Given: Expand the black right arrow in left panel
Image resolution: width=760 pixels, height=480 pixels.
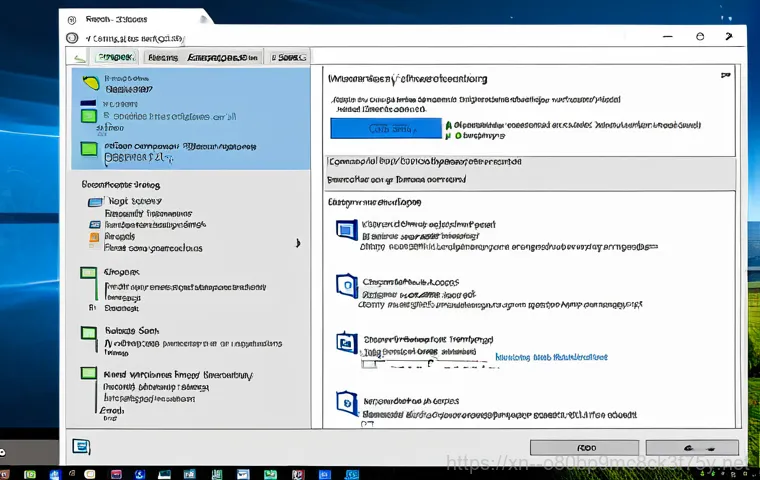Looking at the screenshot, I should pos(299,242).
